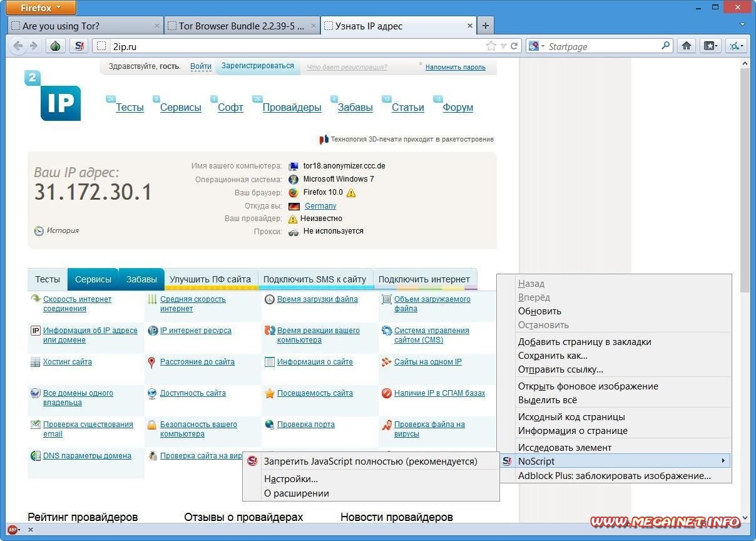Click the NoScript icon in the navigation toolbar
The height and width of the screenshot is (541, 756).
(79, 46)
